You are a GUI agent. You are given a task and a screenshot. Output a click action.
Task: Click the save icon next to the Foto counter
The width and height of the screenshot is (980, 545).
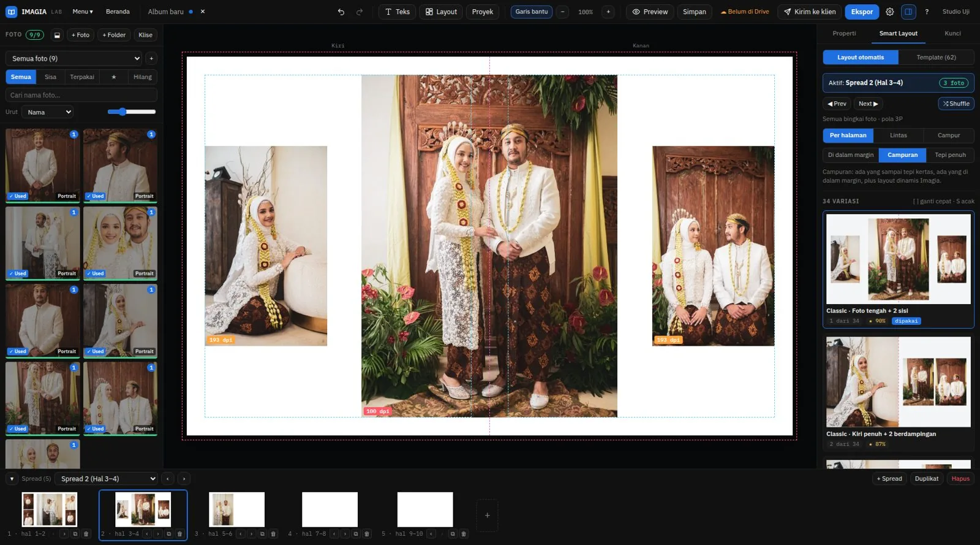(57, 35)
